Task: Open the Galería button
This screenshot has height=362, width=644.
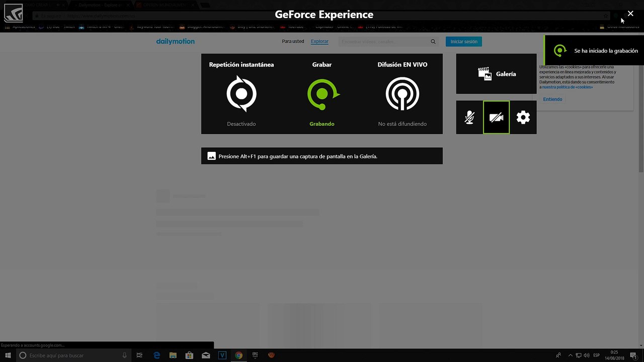Action: click(496, 74)
